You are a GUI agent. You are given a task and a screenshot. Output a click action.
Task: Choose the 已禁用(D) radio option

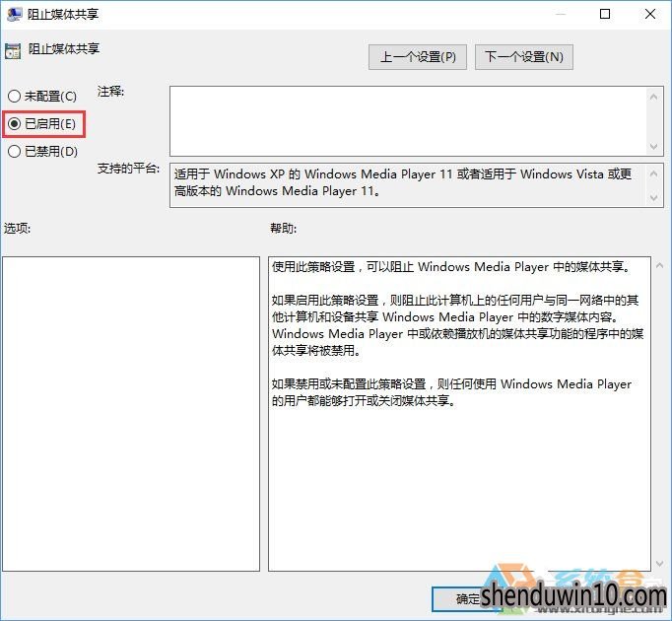(42, 151)
